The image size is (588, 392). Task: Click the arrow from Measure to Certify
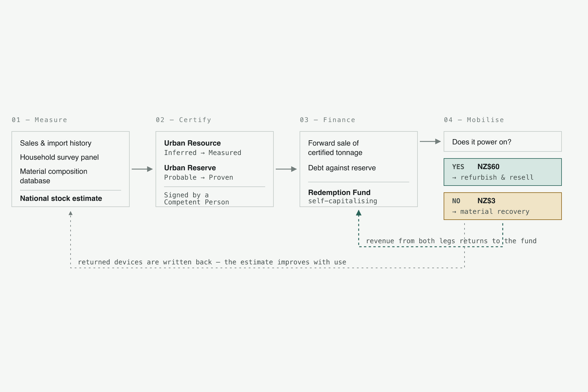tap(142, 169)
